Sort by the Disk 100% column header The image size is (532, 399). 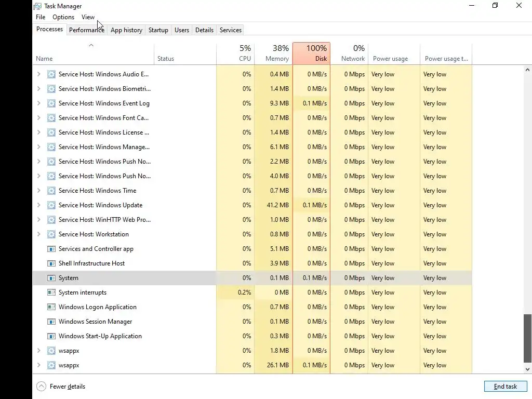point(312,54)
